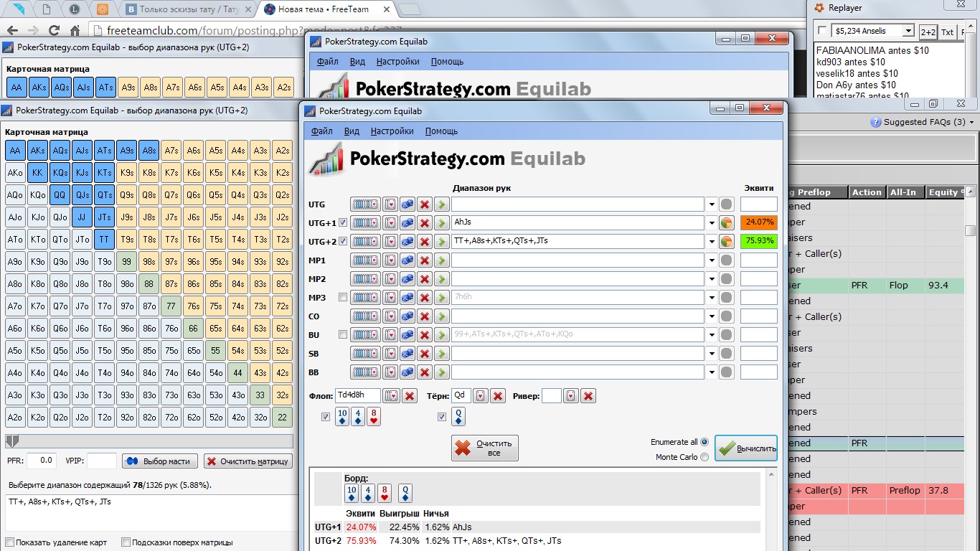Open the single hand picker for UTG+1
This screenshot has width=980, height=551.
point(390,223)
